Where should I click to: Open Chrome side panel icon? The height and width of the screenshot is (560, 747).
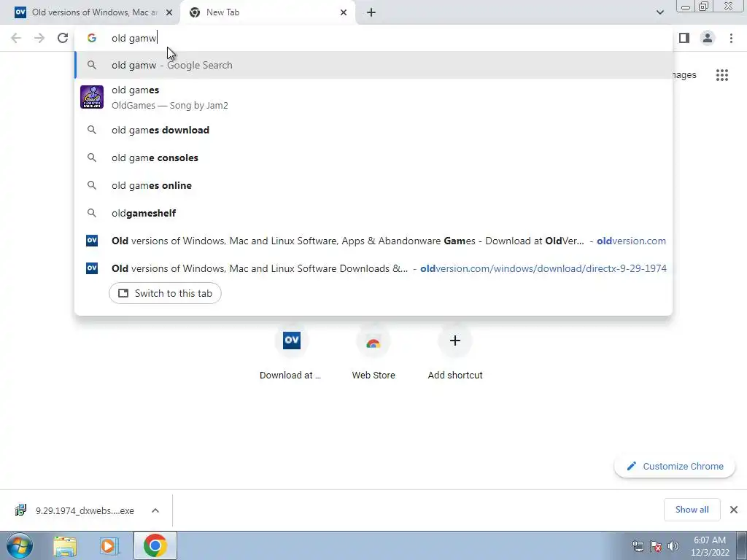[x=684, y=38]
